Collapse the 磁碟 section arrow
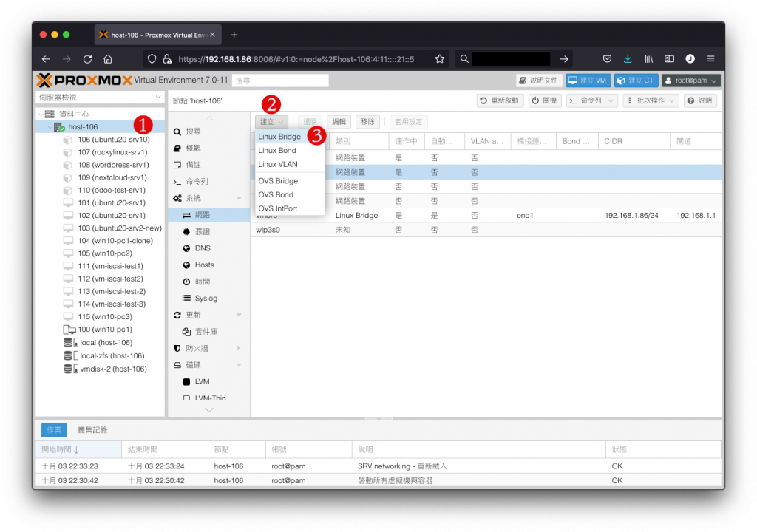This screenshot has width=757, height=532. tap(239, 366)
